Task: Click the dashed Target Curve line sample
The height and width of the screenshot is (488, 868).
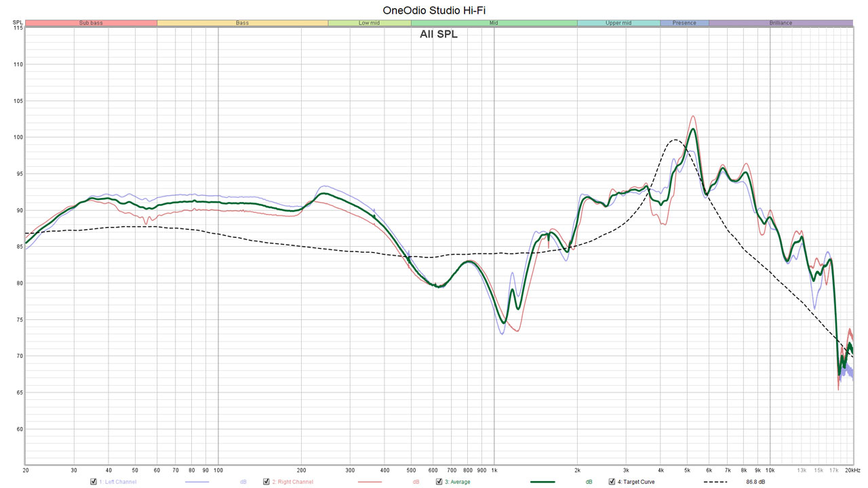Action: point(715,482)
